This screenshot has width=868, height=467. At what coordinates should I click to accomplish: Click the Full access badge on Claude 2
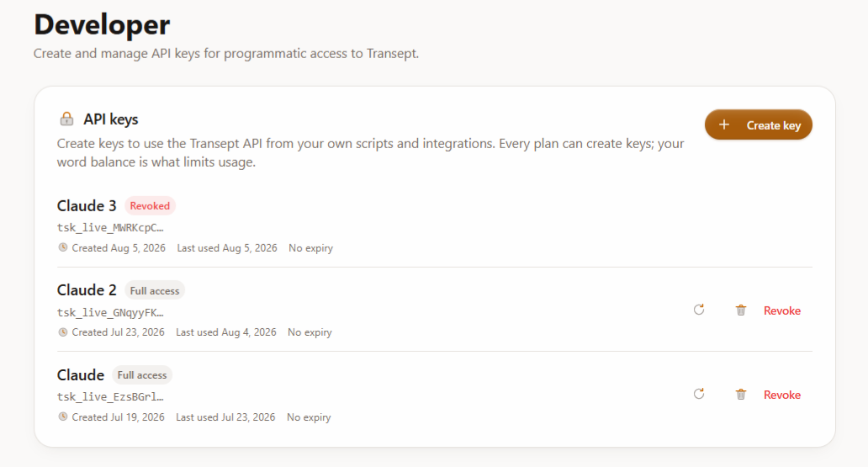(x=155, y=290)
